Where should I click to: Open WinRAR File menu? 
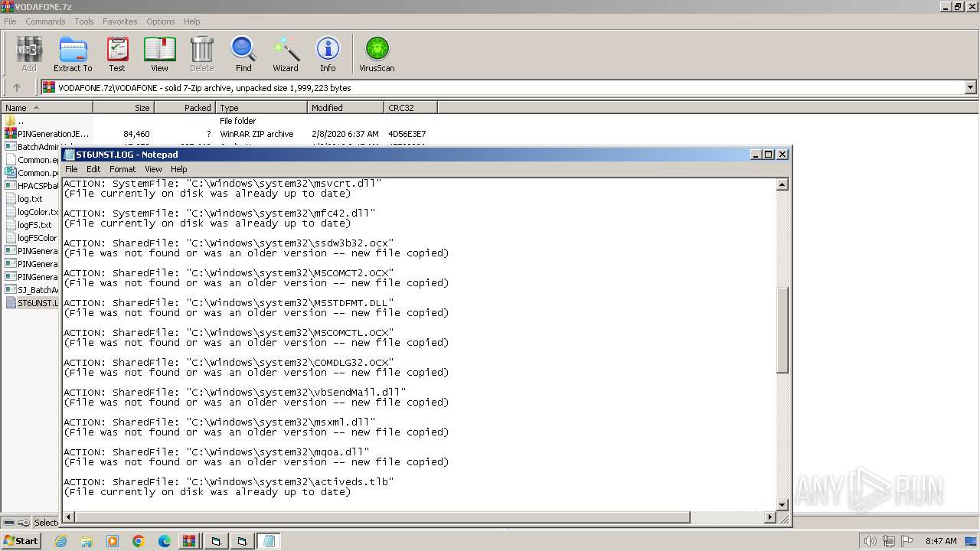tap(10, 21)
